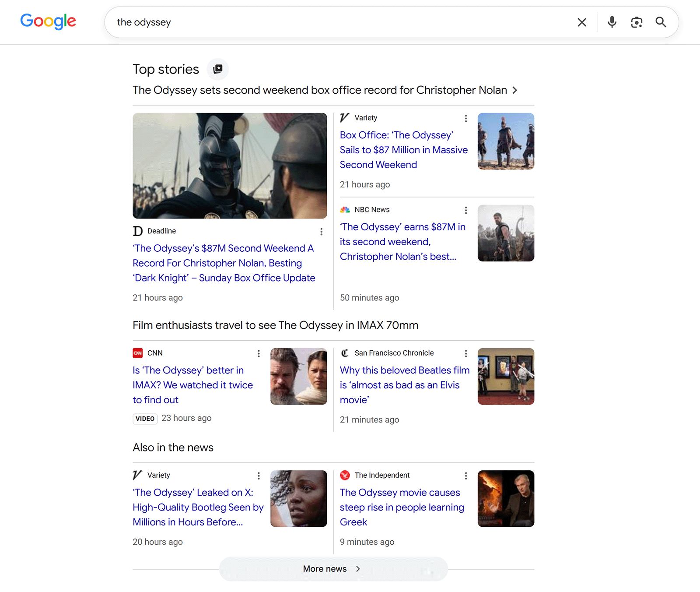Open the three-dot menu for the Deadline story
The image size is (700, 592).
pos(322,232)
